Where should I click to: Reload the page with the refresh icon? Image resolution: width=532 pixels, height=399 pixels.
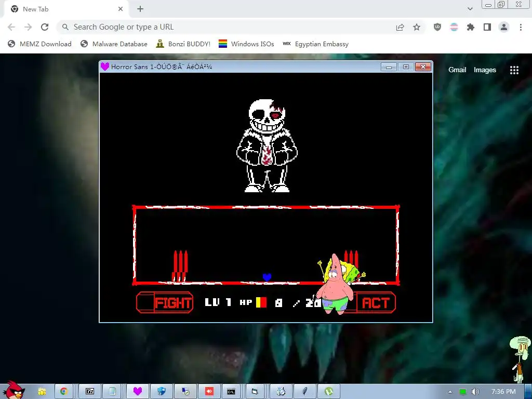click(45, 27)
